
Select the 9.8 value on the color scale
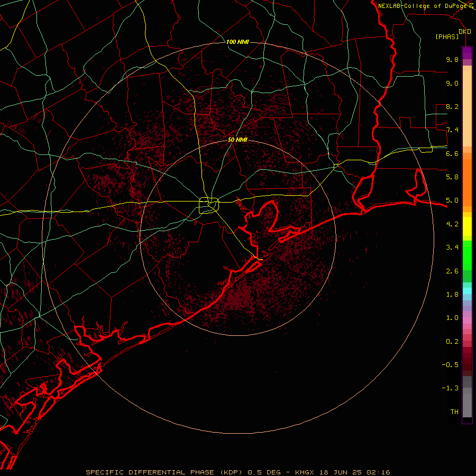[x=452, y=59]
